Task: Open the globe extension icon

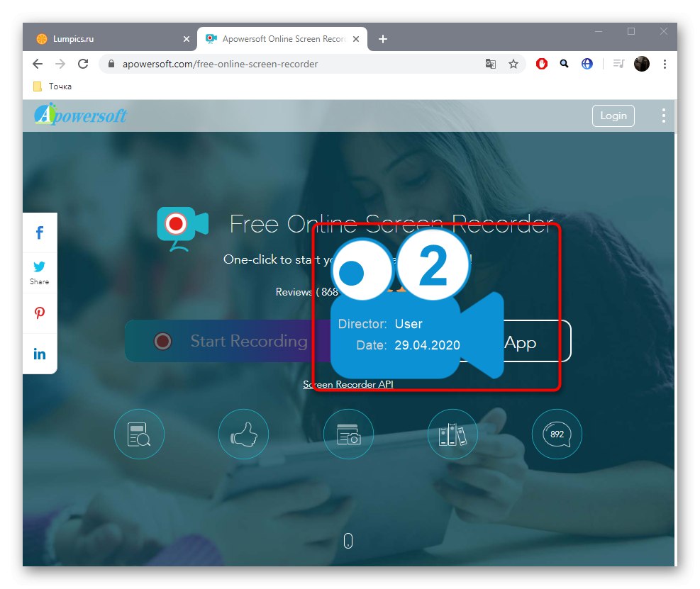Action: tap(587, 64)
